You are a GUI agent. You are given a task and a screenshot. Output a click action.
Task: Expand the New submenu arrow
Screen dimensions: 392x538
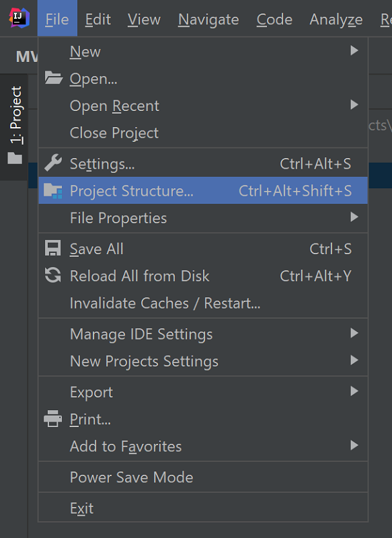pyautogui.click(x=354, y=51)
